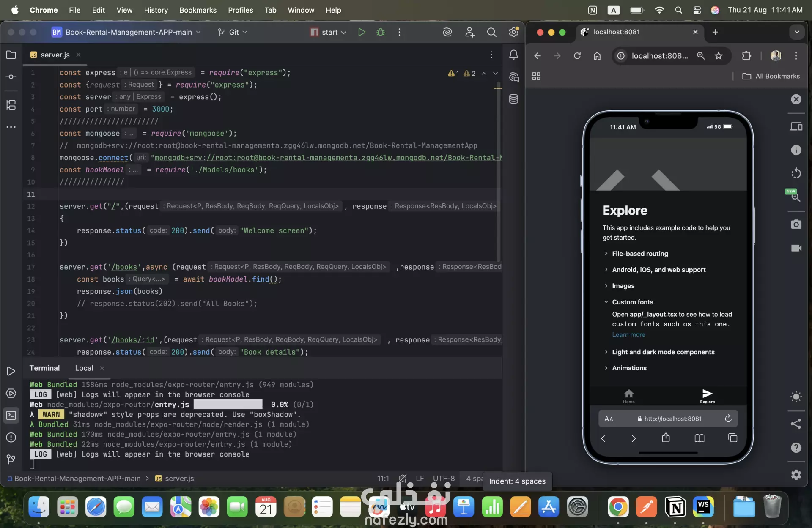
Task: Close the server.js editor tab
Action: click(78, 55)
